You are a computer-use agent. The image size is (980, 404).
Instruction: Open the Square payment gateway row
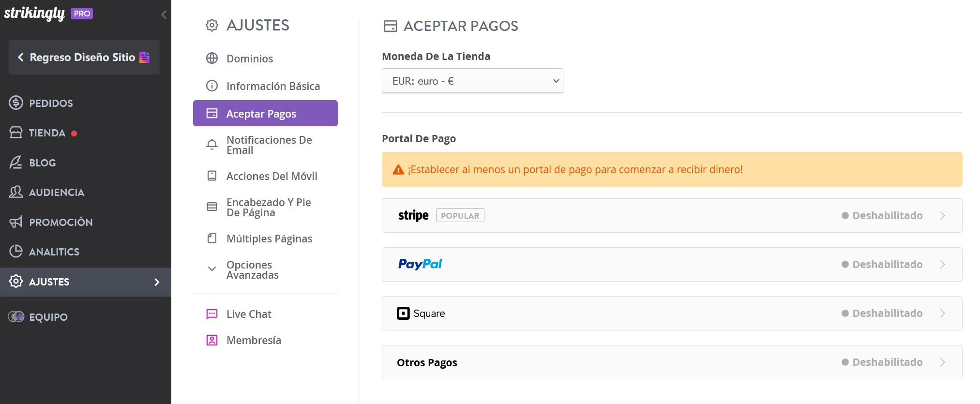672,313
